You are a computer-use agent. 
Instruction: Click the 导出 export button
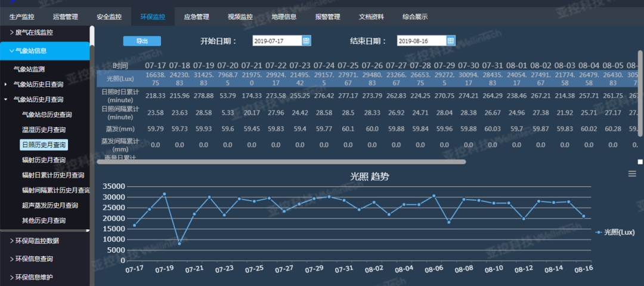142,41
